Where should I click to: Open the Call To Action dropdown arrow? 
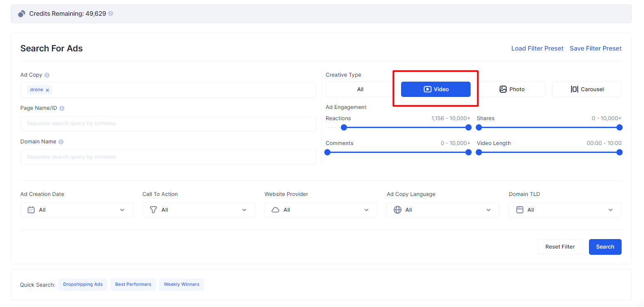tap(244, 210)
